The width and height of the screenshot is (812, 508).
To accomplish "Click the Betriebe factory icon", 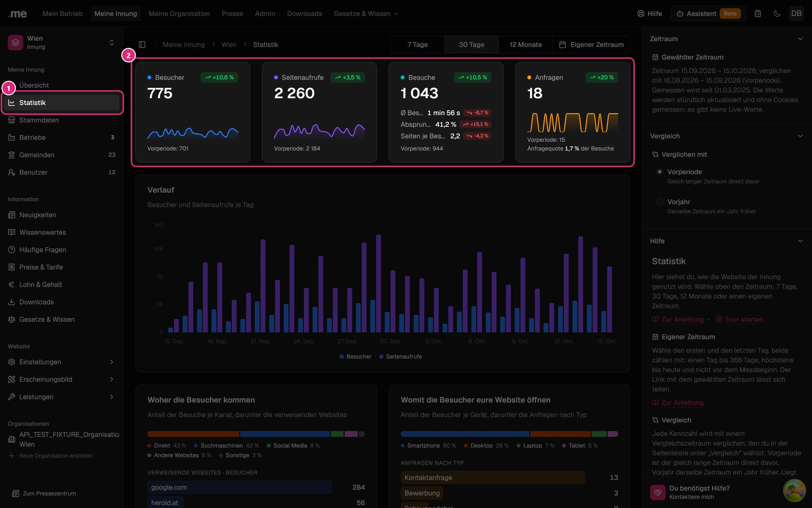I will pos(12,137).
